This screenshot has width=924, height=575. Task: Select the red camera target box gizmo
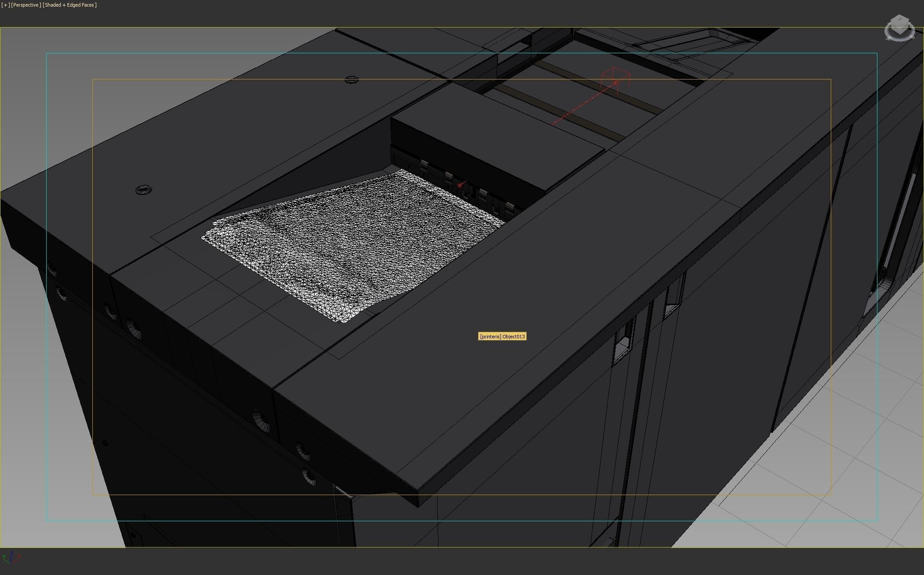(x=615, y=80)
